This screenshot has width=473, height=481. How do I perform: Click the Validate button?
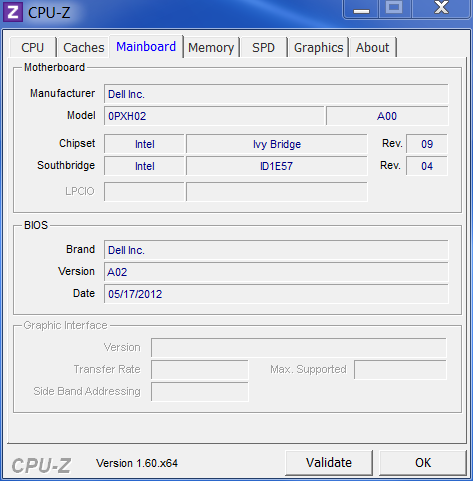(329, 463)
